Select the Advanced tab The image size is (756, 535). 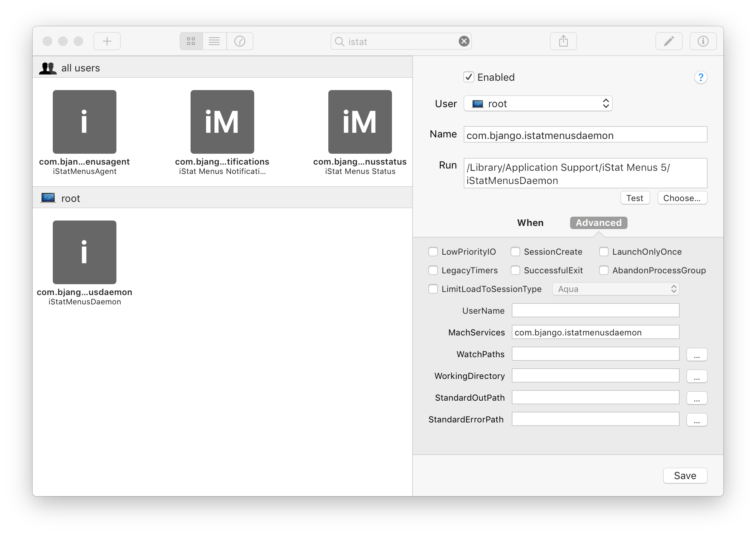pyautogui.click(x=598, y=223)
